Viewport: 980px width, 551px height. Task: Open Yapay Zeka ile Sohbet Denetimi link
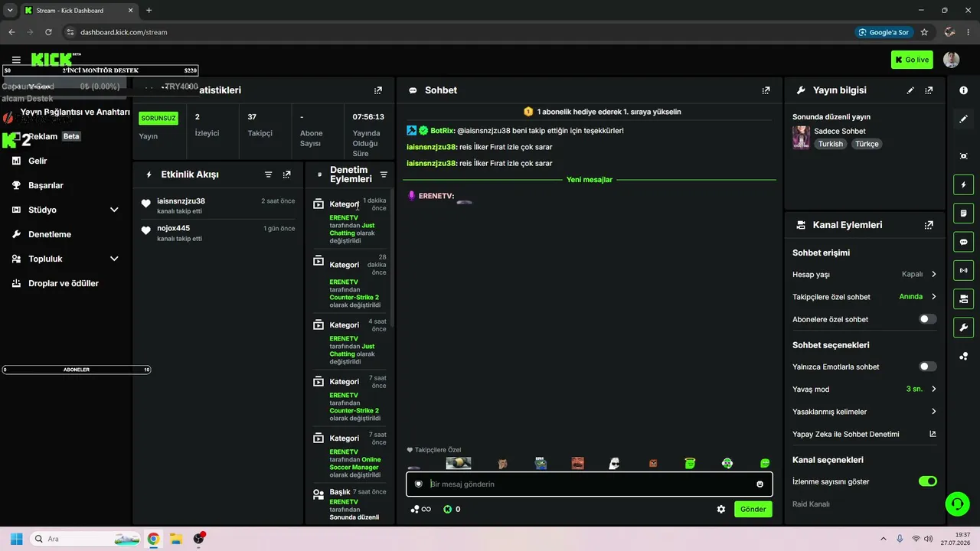(x=864, y=434)
